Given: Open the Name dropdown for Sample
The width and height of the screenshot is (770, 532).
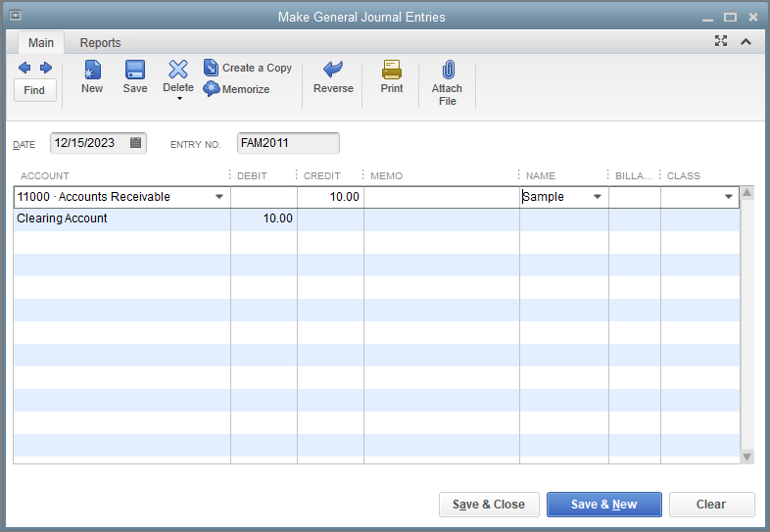Looking at the screenshot, I should [x=598, y=197].
